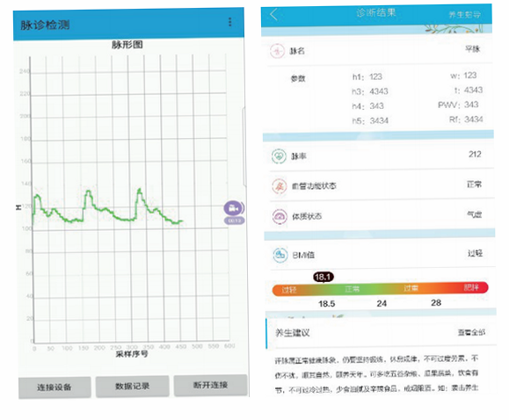Click the PWV: 343 parameter
This screenshot has height=420, width=509.
coord(458,105)
